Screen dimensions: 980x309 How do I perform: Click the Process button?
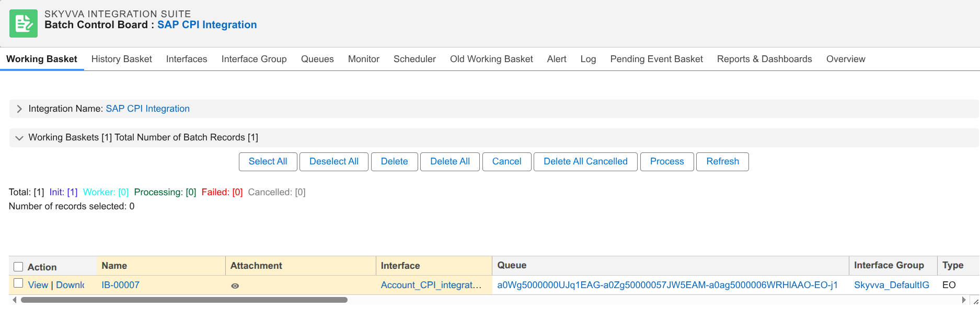pyautogui.click(x=667, y=162)
